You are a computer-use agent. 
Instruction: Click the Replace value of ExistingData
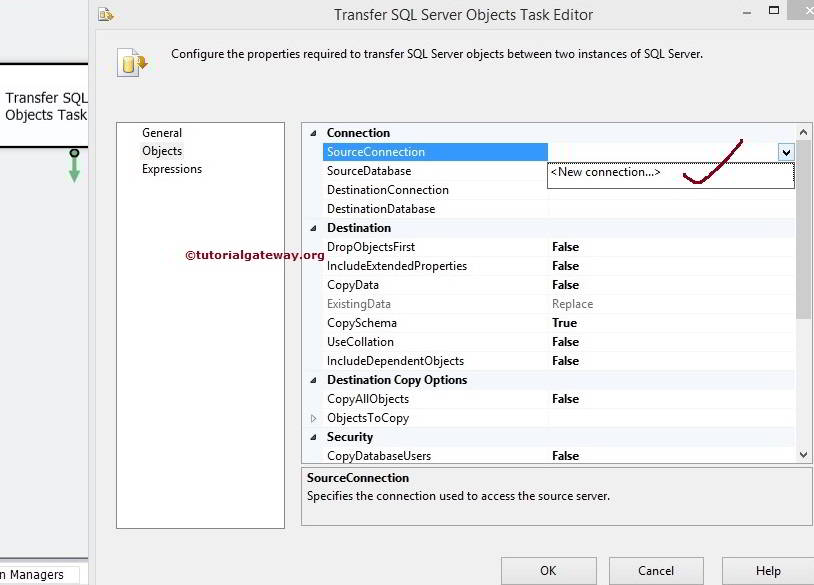coord(572,304)
